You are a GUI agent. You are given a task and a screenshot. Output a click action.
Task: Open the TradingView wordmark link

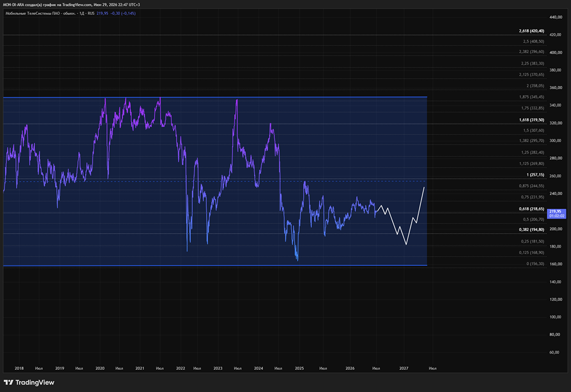click(x=35, y=382)
